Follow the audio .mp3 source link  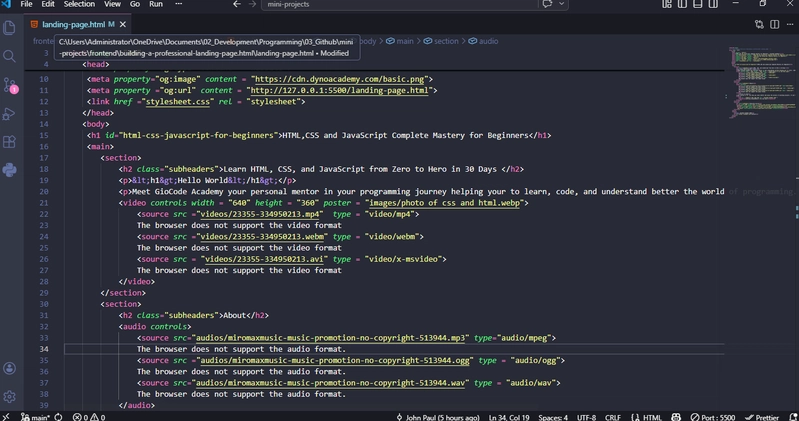click(331, 338)
